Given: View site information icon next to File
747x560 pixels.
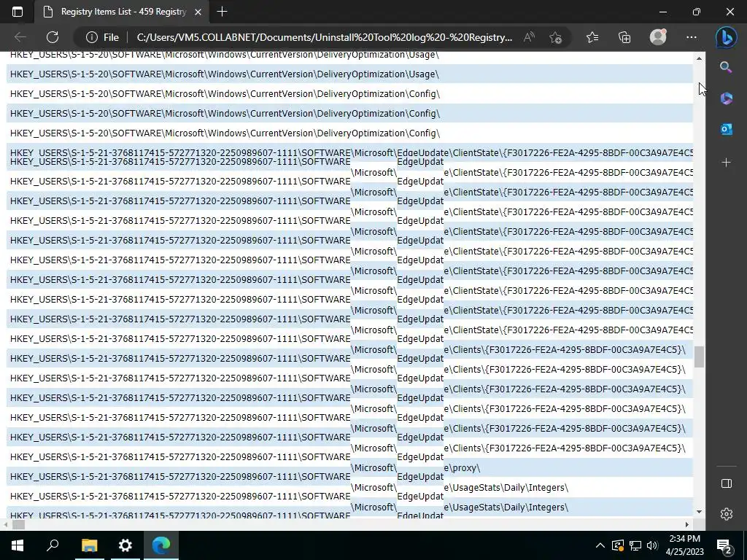Looking at the screenshot, I should coord(91,37).
